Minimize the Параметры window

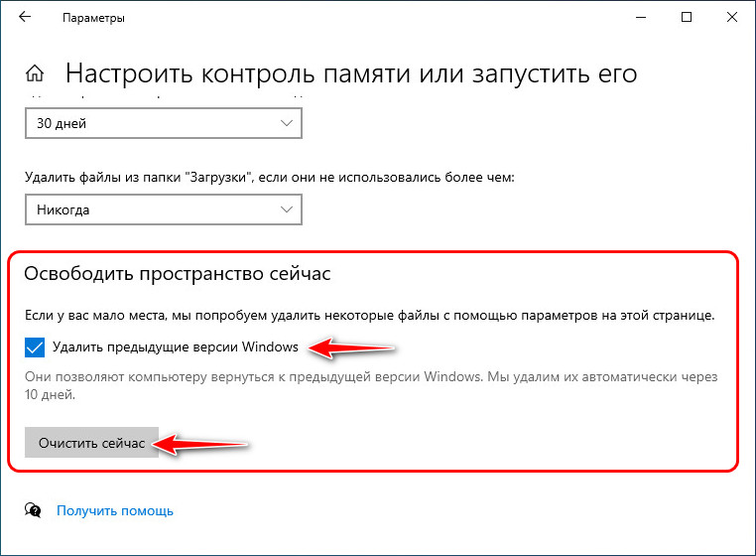point(641,18)
